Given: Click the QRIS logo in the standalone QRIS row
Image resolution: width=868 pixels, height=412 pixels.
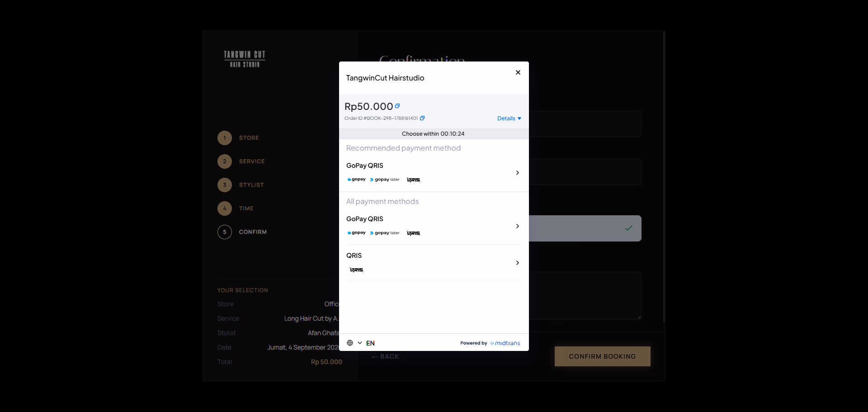Looking at the screenshot, I should 357,270.
